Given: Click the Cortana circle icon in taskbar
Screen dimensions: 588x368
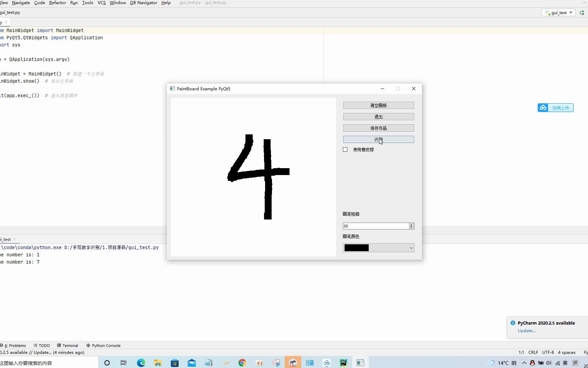Looking at the screenshot, I should (107, 363).
